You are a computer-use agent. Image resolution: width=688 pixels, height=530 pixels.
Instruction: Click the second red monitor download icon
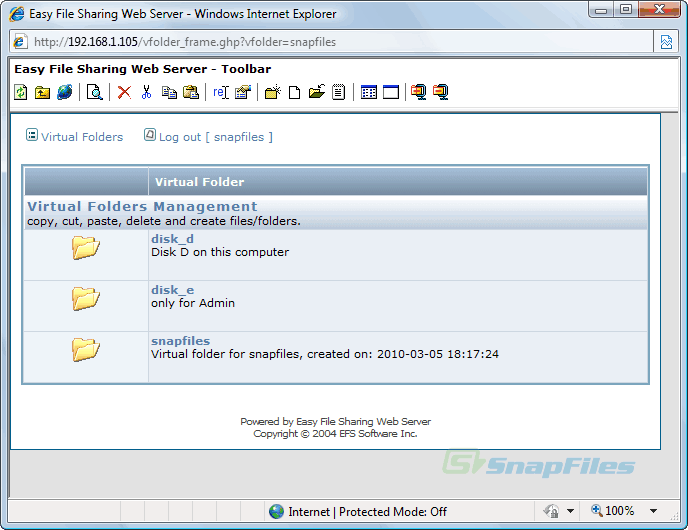441,92
